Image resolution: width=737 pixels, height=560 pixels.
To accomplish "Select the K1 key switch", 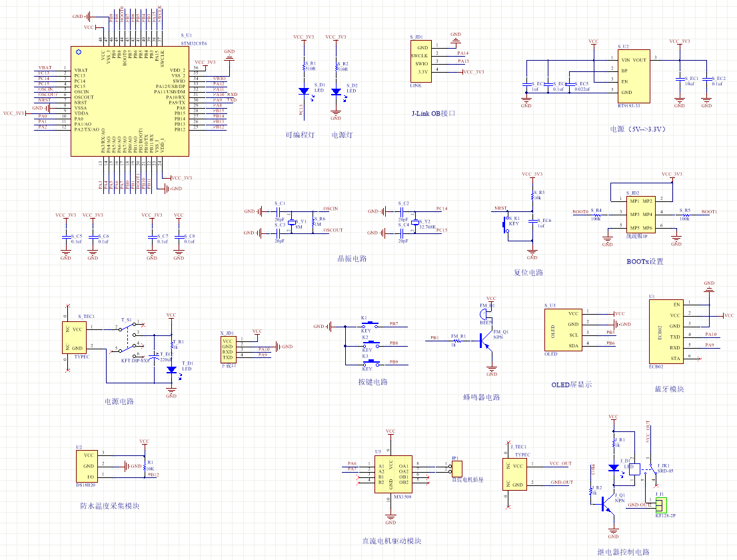I will pos(370,325).
